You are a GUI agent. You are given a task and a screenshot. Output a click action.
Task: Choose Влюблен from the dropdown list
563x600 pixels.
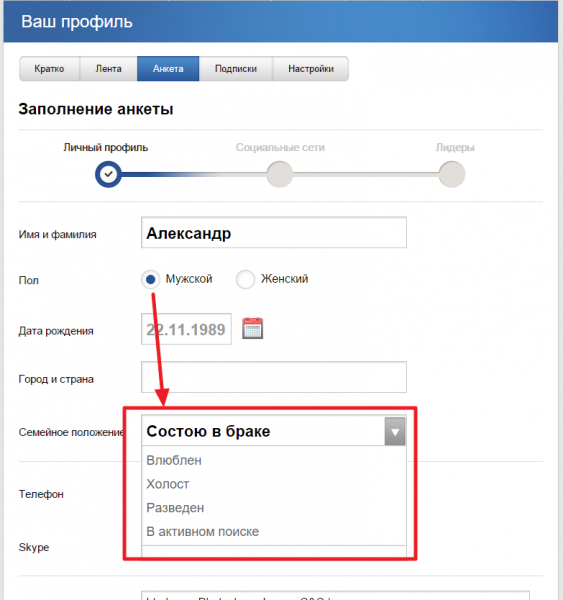174,460
